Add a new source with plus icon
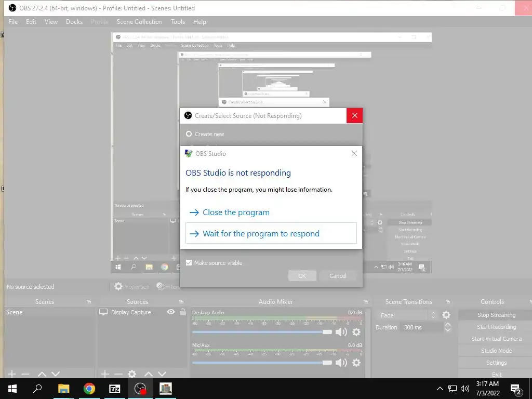 (105, 374)
